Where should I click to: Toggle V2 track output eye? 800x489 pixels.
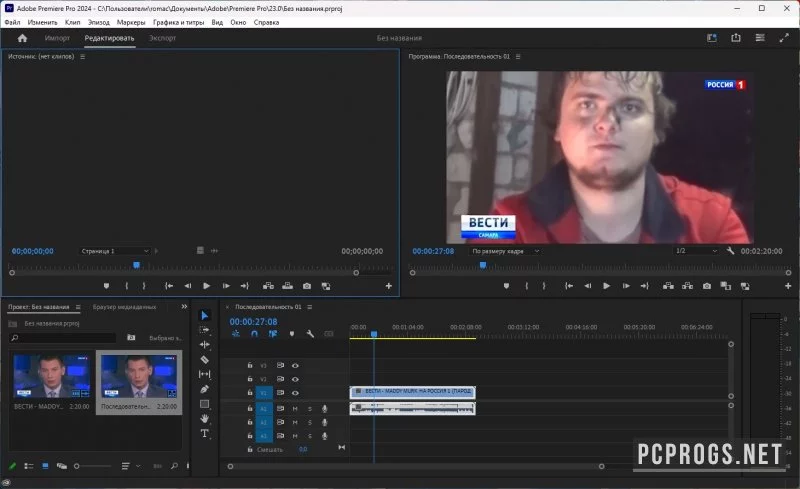(295, 379)
